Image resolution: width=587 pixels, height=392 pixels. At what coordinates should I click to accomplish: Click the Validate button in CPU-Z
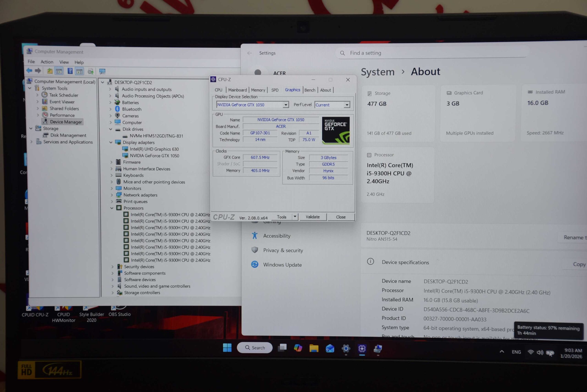click(x=313, y=217)
